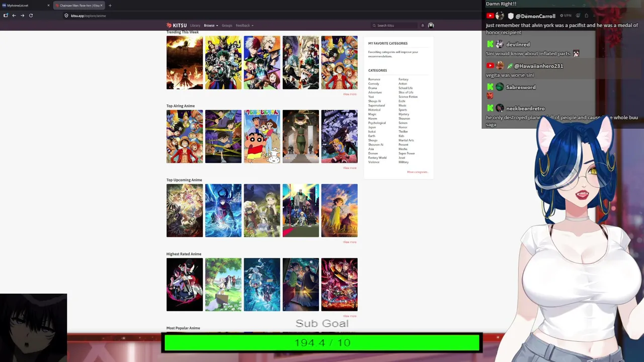Click the @DemonCarroll username in chat
Viewport: 644px width, 362px height.
pyautogui.click(x=535, y=16)
